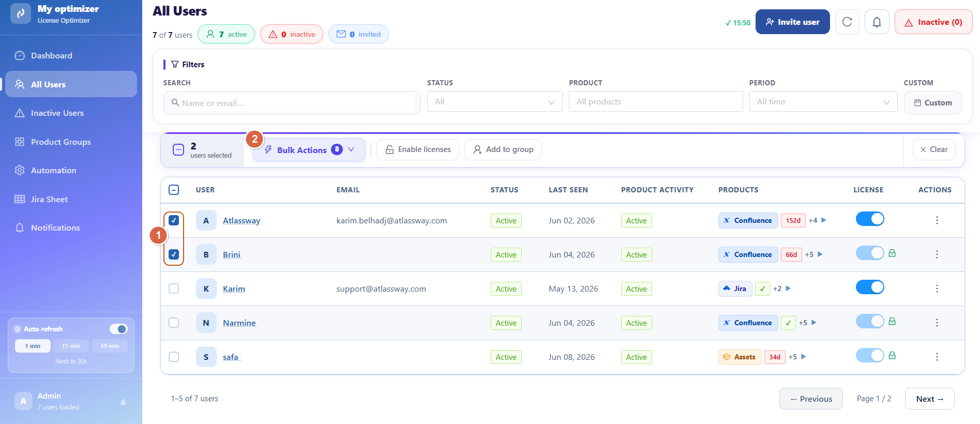
Task: Open the notifications bell icon in header
Action: [877, 22]
